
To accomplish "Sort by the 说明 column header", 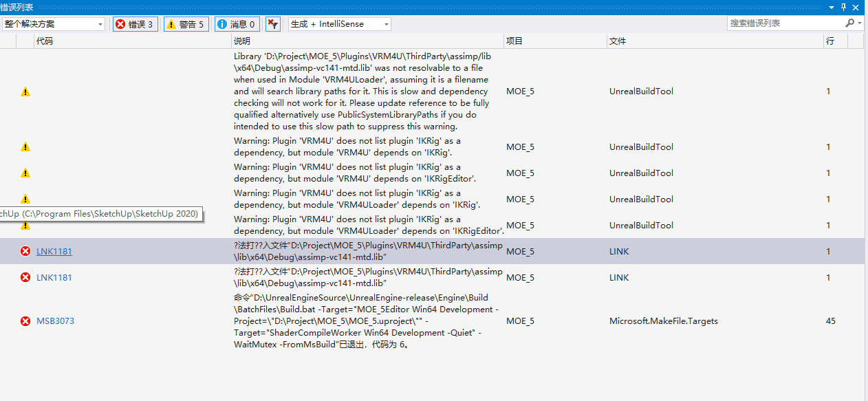I will [367, 41].
